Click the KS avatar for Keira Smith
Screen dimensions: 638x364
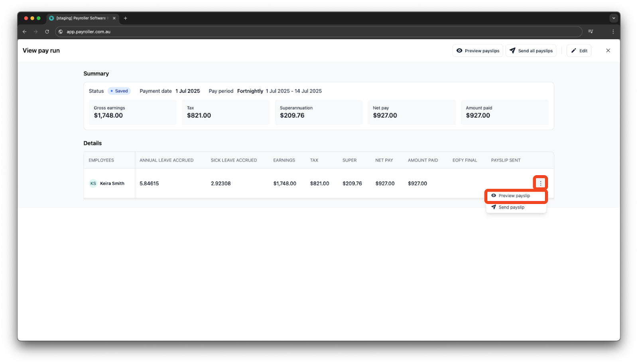(x=93, y=184)
